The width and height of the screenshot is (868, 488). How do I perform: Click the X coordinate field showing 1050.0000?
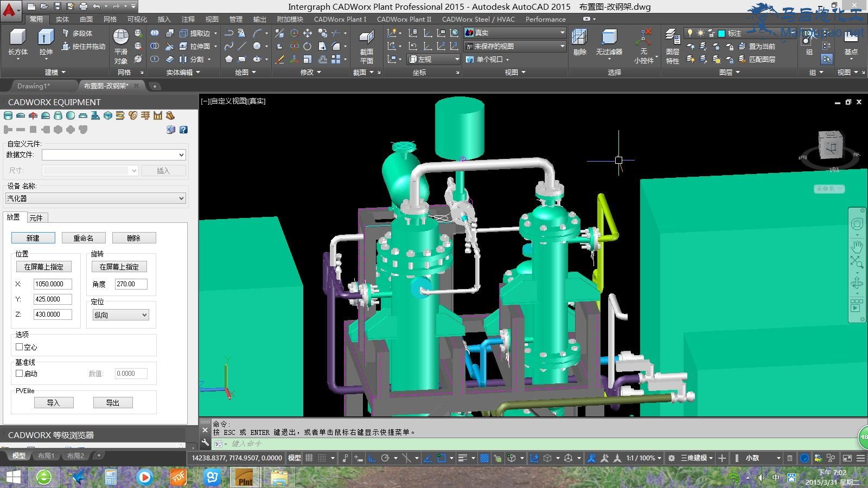(53, 284)
